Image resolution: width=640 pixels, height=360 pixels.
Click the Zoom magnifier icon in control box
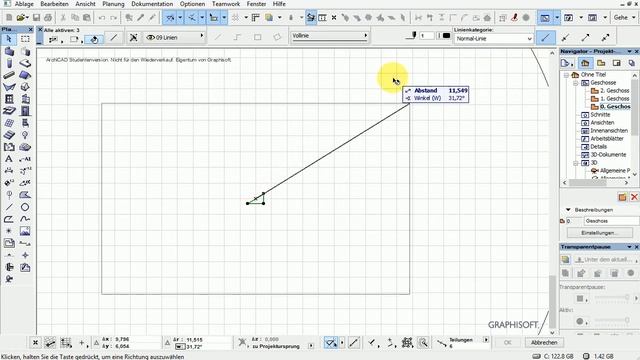pyautogui.click(x=423, y=342)
